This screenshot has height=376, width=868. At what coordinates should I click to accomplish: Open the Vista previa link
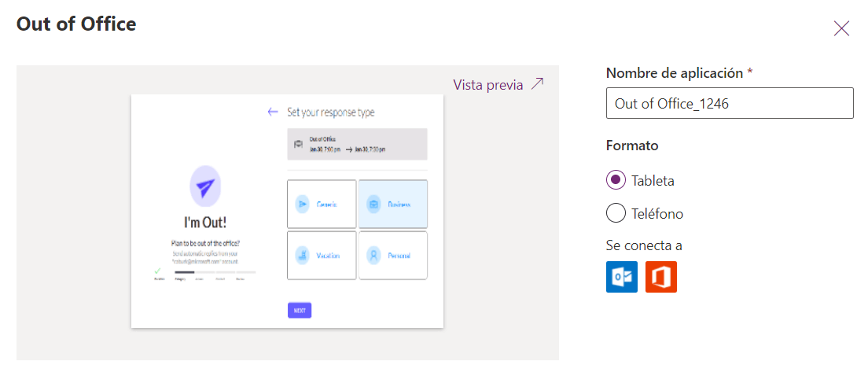[488, 85]
